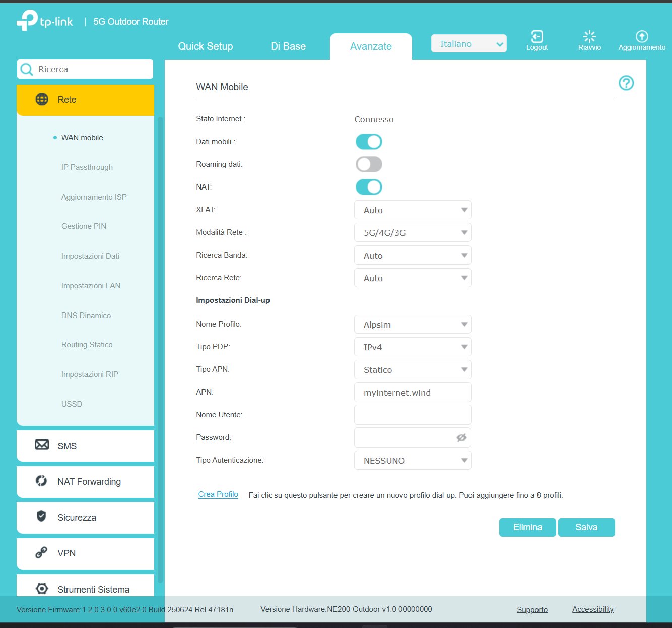672x628 pixels.
Task: Enable the Roaming dati switch
Action: (369, 164)
